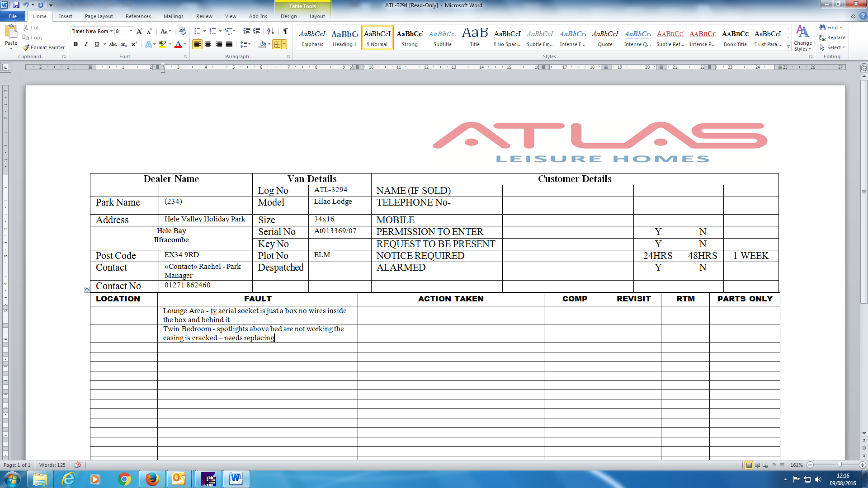Click the Replace button in Editing
Viewport: 868px width, 488px height.
click(832, 38)
